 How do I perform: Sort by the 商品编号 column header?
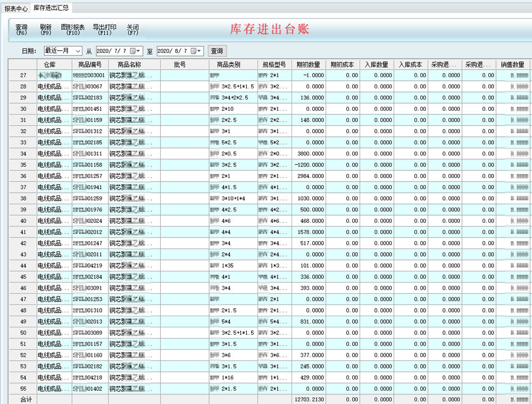(90, 64)
